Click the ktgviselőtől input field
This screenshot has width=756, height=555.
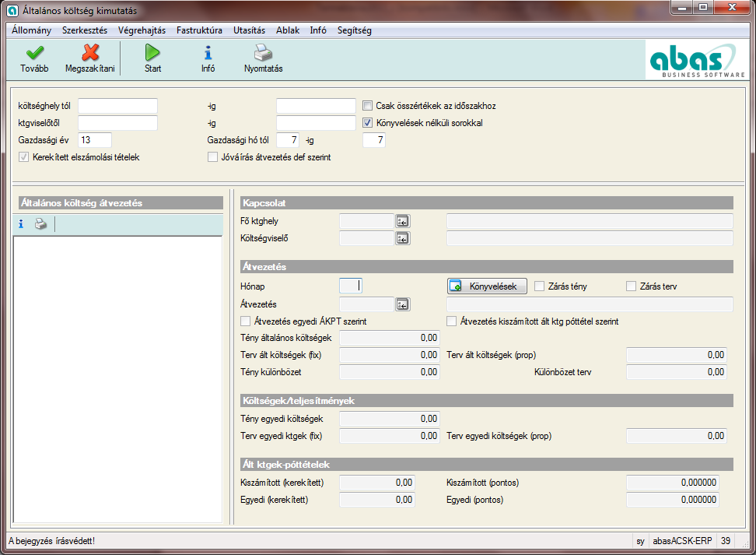click(x=117, y=123)
